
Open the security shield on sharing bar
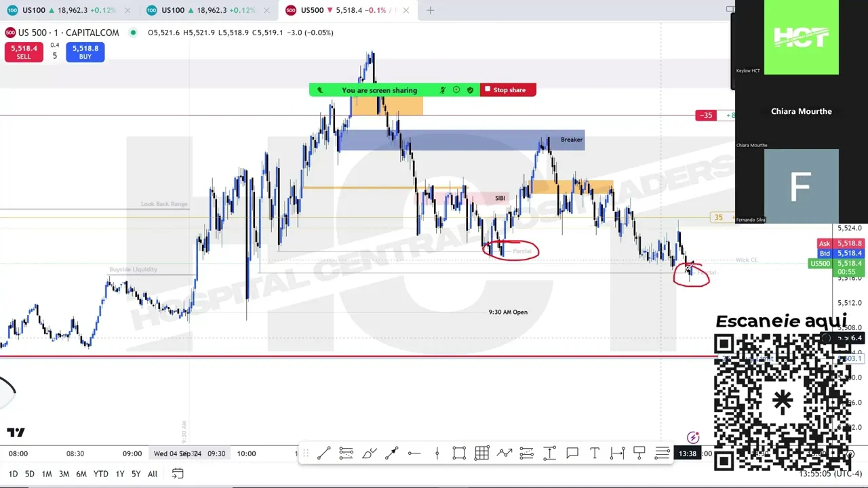[470, 90]
